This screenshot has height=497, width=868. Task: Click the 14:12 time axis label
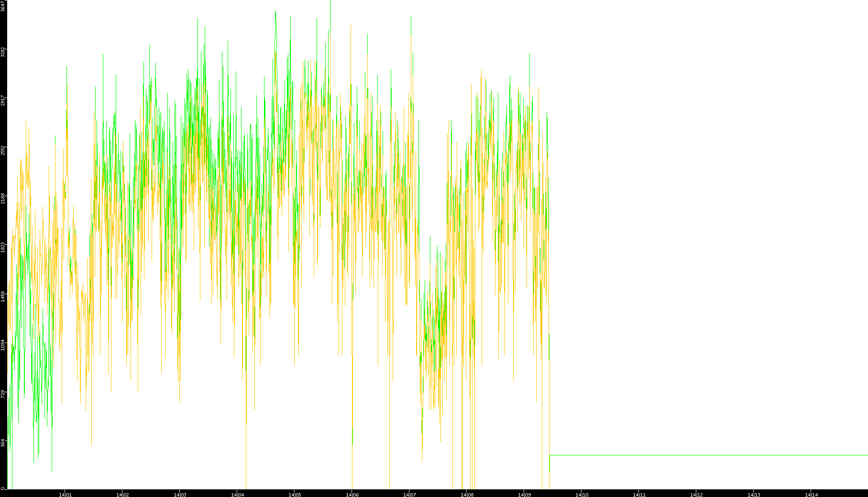696,495
